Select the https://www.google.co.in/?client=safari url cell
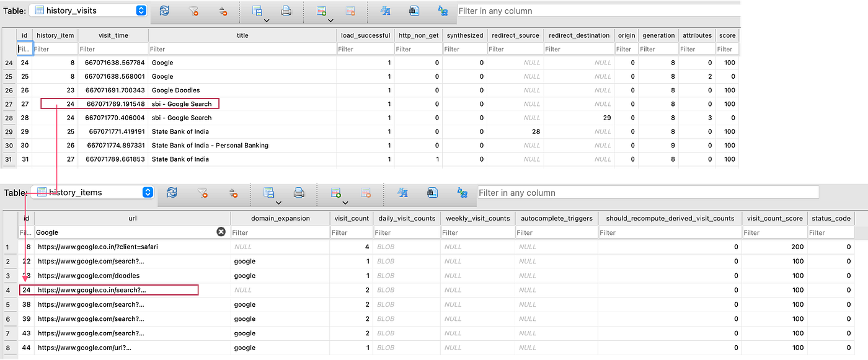 coord(132,247)
